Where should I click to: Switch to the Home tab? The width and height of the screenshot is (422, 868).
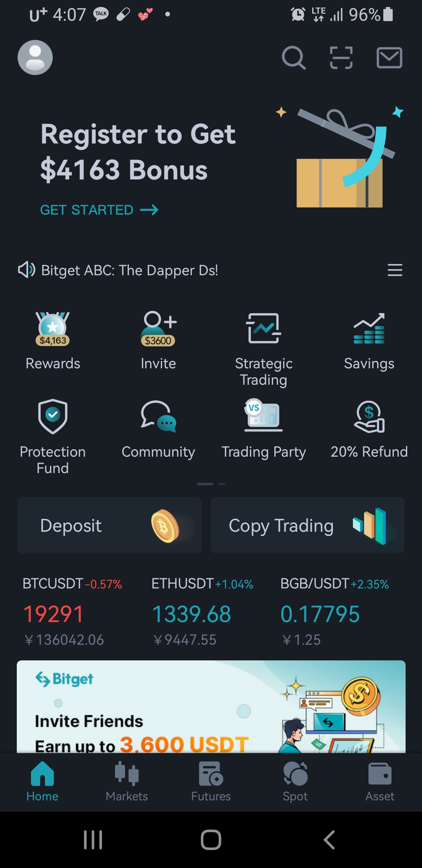(42, 782)
